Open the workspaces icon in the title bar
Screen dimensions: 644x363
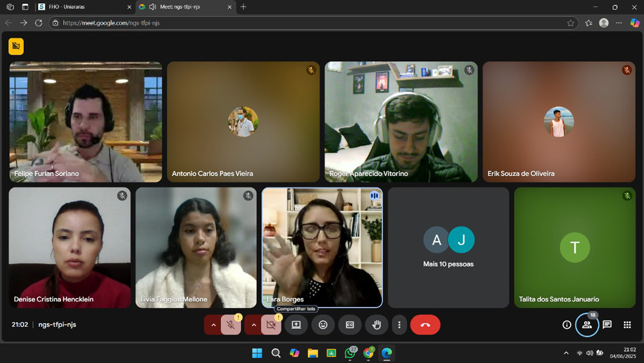pos(10,6)
